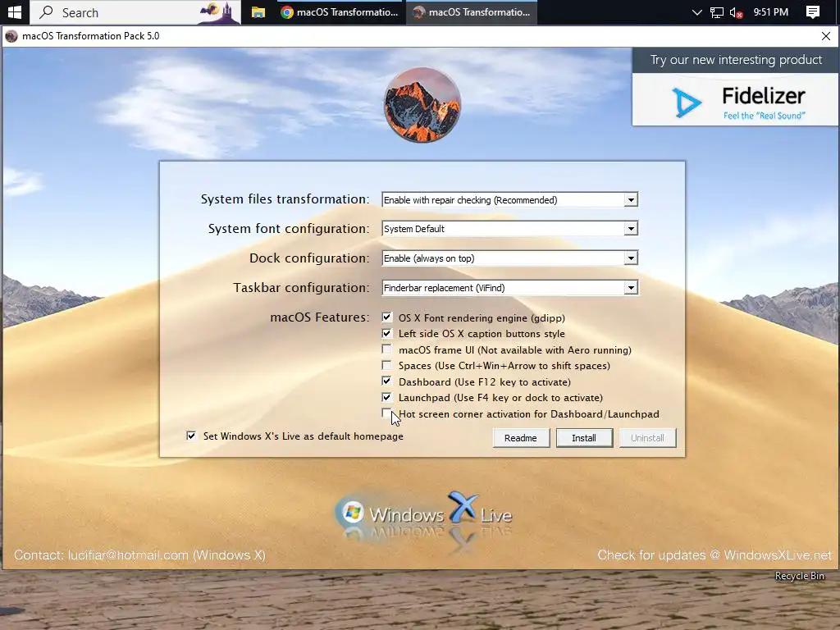The height and width of the screenshot is (630, 840).
Task: Click the 'Try our new interesting product' banner text
Action: pos(736,60)
